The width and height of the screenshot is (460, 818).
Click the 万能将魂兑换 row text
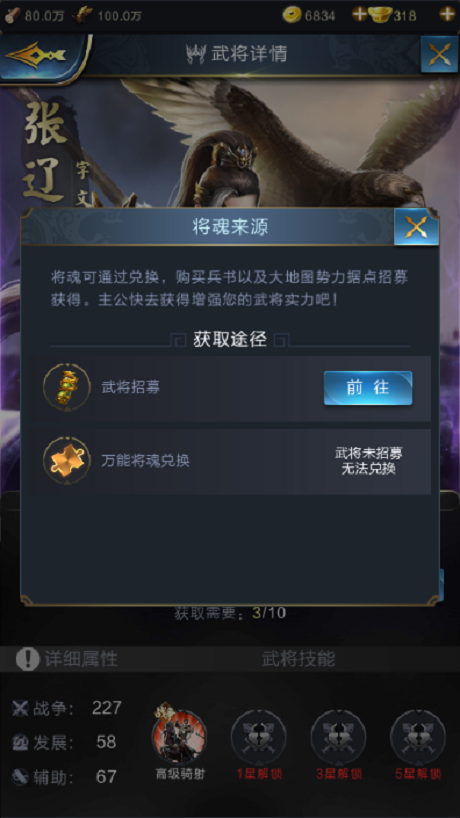click(145, 462)
